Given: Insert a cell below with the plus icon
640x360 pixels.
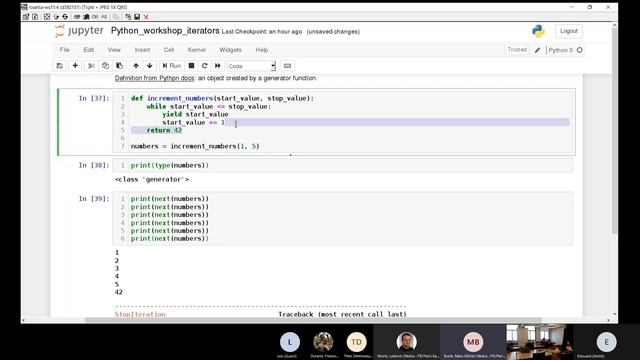Looking at the screenshot, I should pos(75,66).
